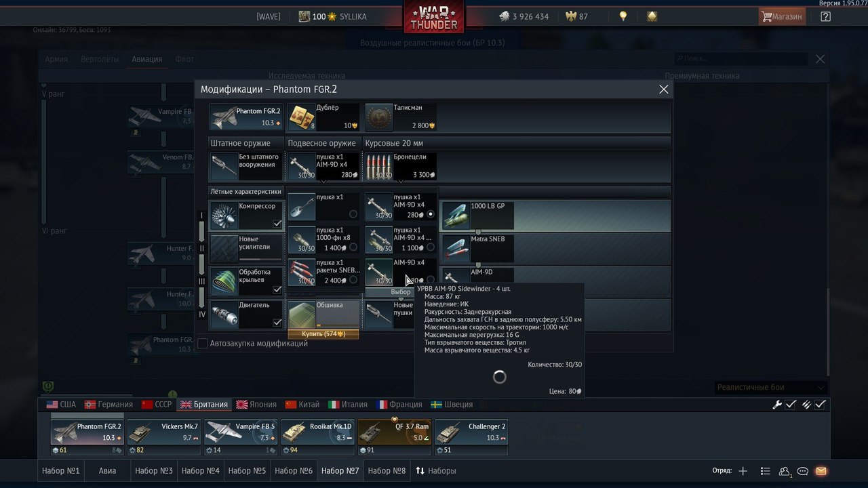Switch to preset Авиа
The width and height of the screenshot is (868, 488).
pos(108,470)
